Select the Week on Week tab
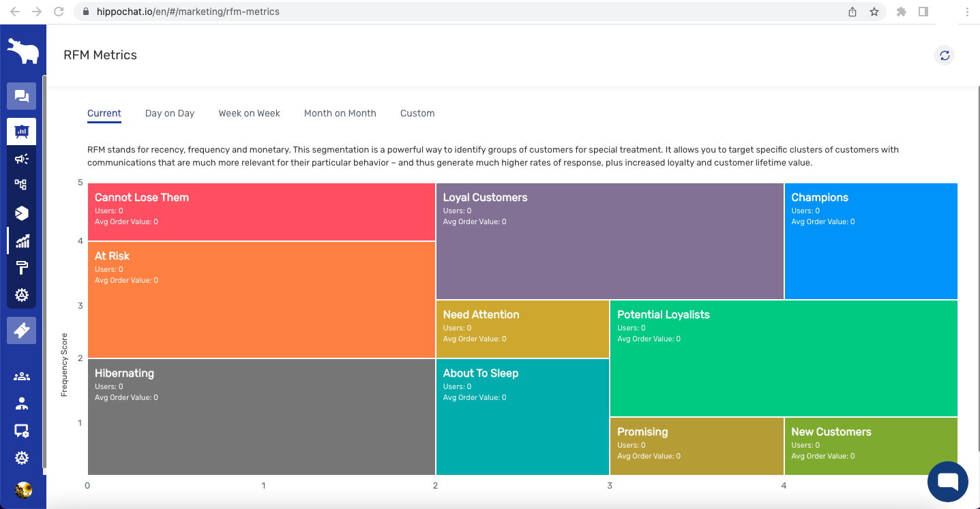This screenshot has width=980, height=509. (249, 113)
